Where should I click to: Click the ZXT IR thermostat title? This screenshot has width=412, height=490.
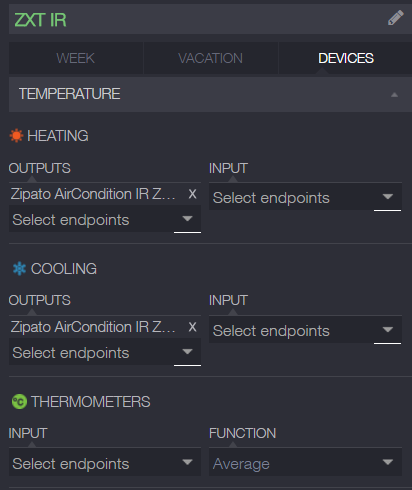[x=40, y=20]
